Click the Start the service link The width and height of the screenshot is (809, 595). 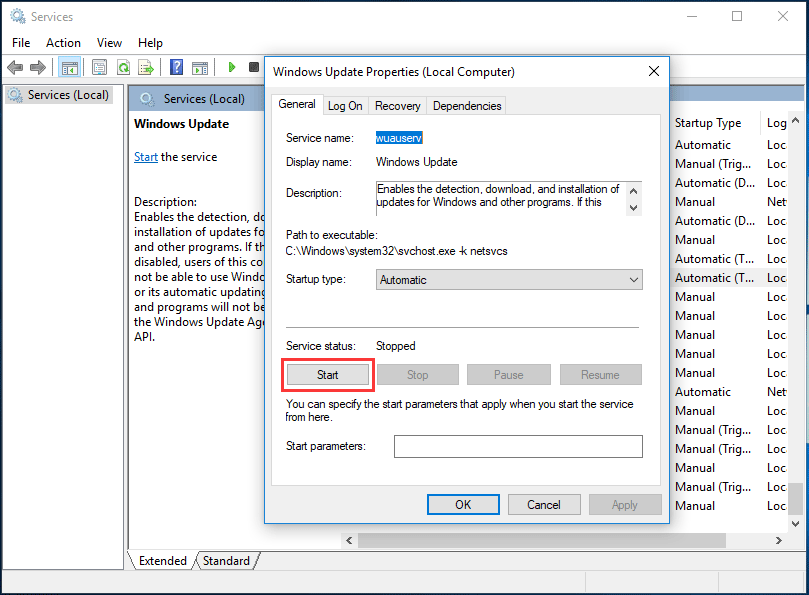tap(145, 157)
